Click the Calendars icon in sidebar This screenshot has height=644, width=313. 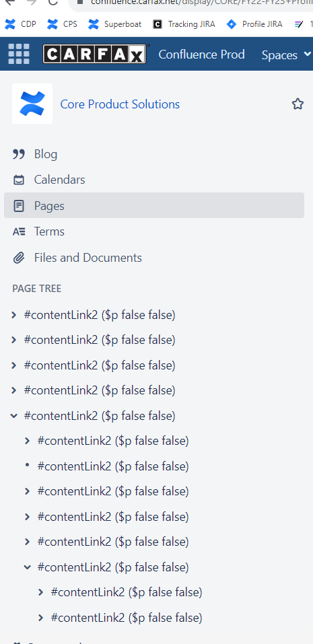18,180
